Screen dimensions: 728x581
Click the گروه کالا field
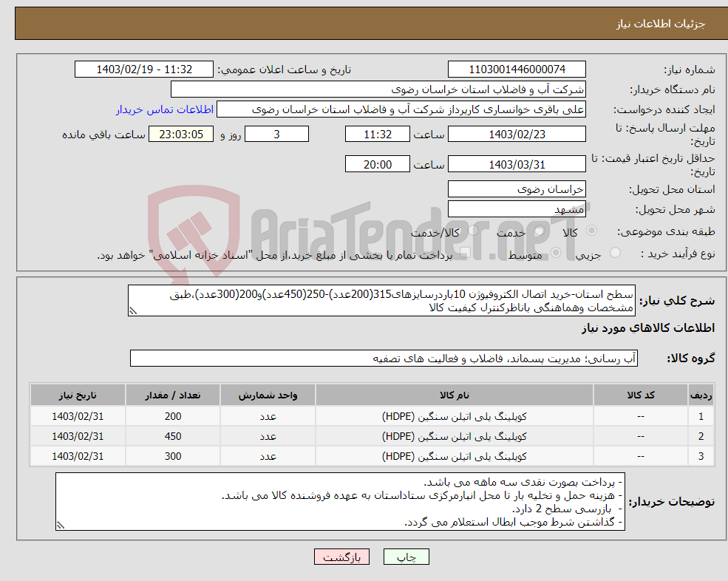click(x=384, y=359)
